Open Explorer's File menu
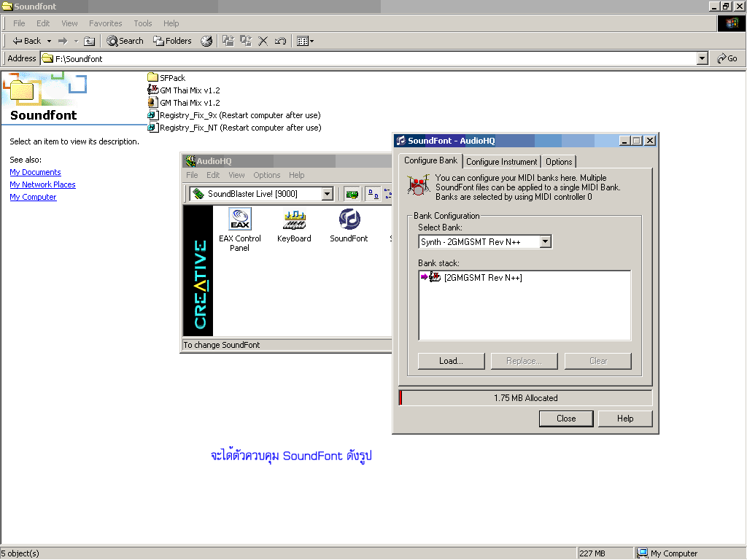Viewport: 747px width, 560px height. coord(19,23)
